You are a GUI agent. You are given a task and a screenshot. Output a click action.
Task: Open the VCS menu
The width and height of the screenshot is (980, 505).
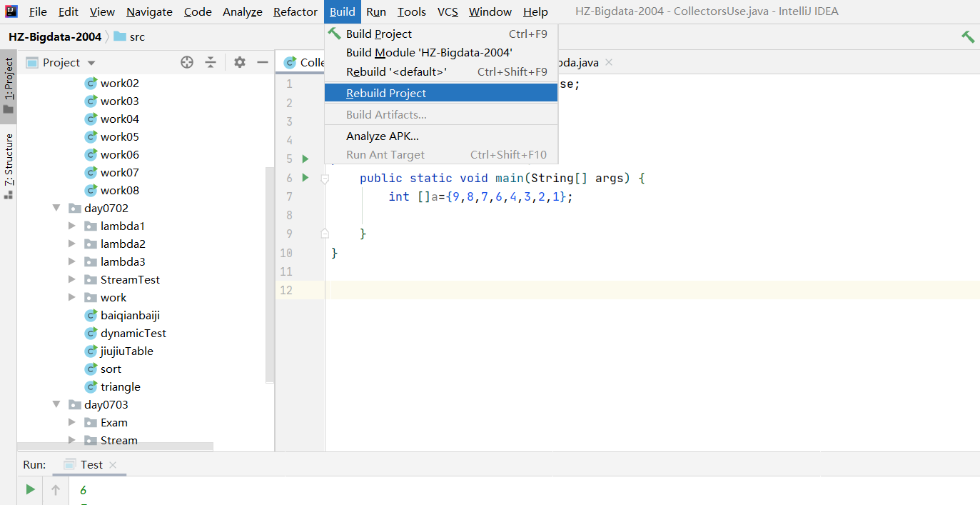[x=448, y=11]
